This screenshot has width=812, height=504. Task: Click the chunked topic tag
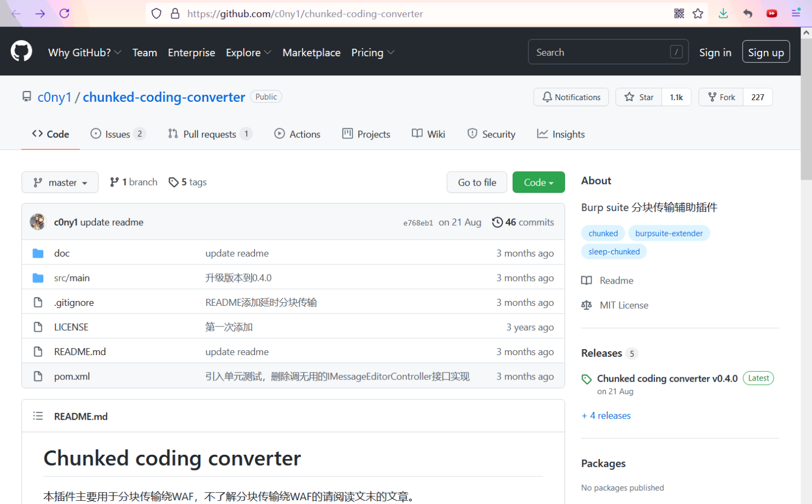603,233
